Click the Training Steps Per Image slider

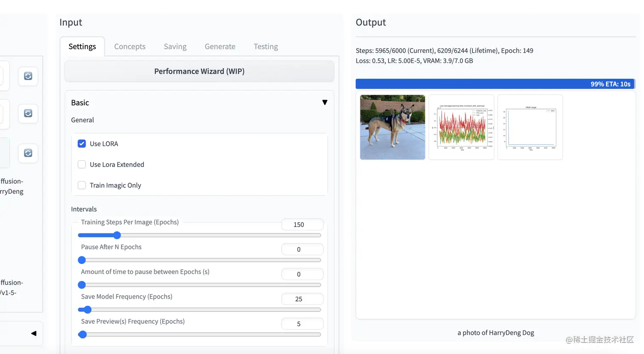(x=199, y=235)
